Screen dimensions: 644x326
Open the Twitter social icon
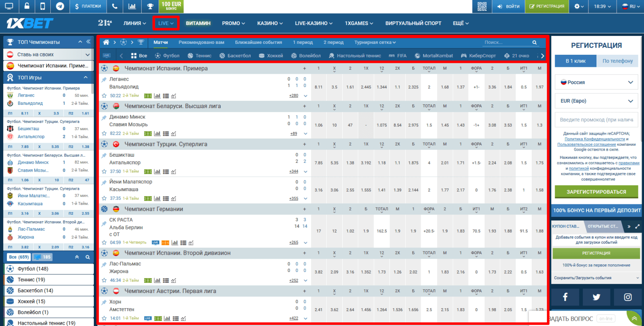pos(596,297)
